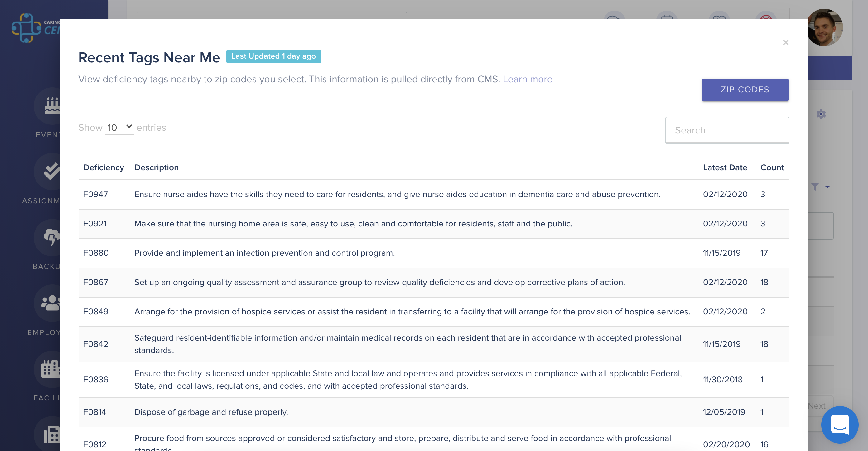Click the facility licensed under State law description
The width and height of the screenshot is (868, 451).
tap(408, 380)
